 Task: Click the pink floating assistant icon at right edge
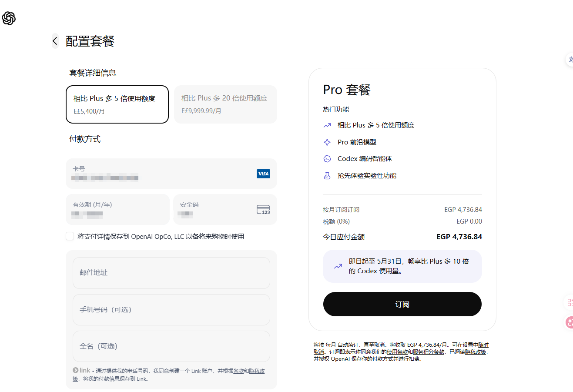[x=569, y=322]
